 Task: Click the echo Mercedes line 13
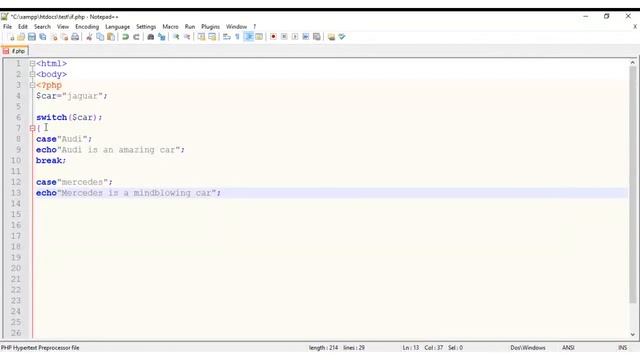point(129,193)
